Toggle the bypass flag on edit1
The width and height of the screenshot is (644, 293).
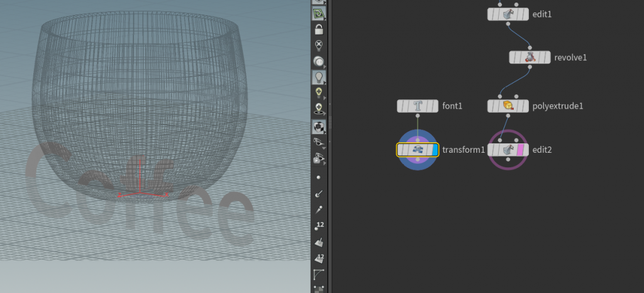coord(492,14)
